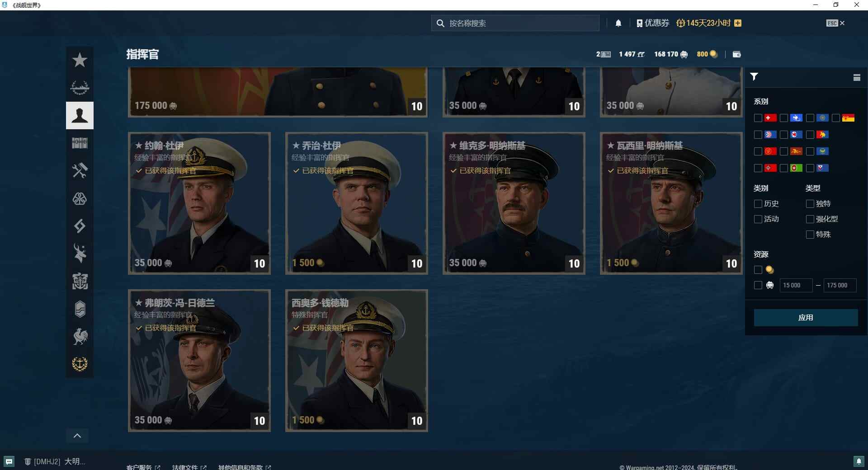Tick the gold doubloon resource checkbox

pos(758,270)
